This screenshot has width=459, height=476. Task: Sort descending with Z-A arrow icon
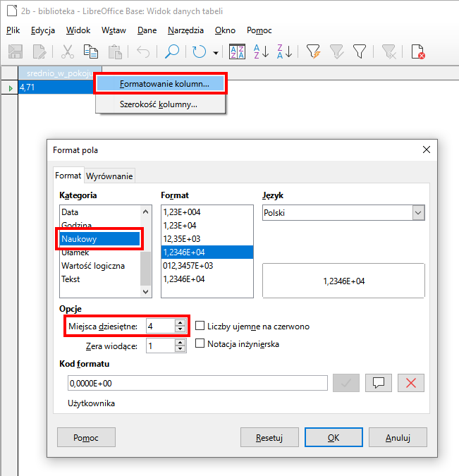point(284,51)
